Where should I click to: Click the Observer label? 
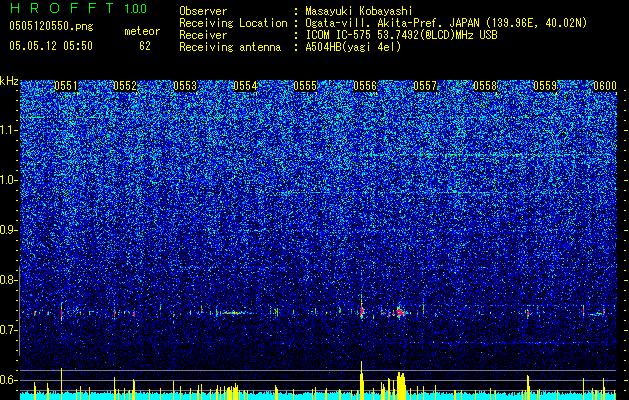[x=203, y=11]
